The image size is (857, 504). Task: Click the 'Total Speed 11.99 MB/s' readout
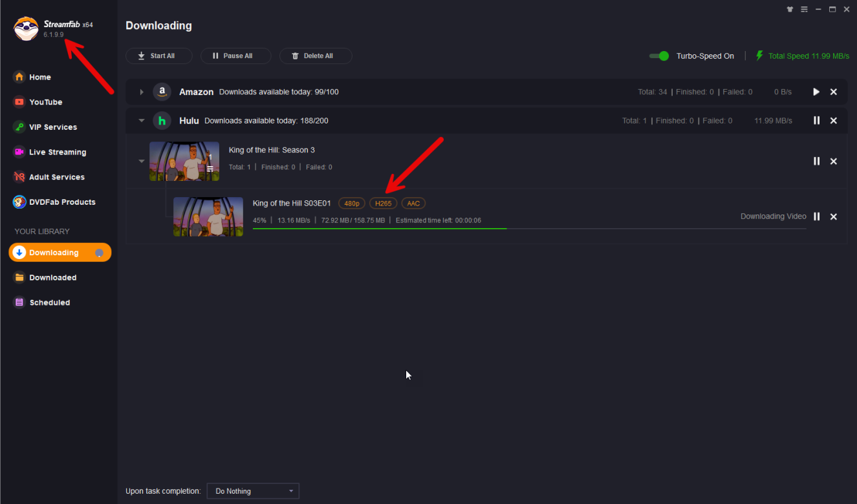808,56
